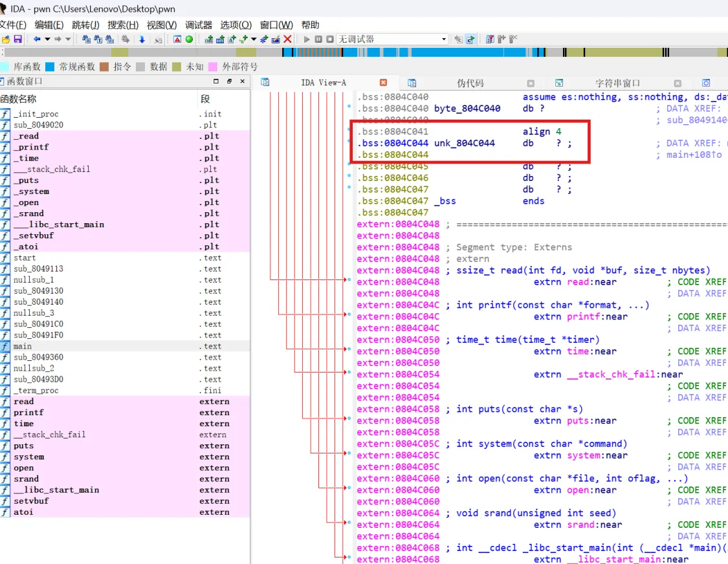
Task: Select sub_8049360 in the function list
Action: pyautogui.click(x=125, y=358)
